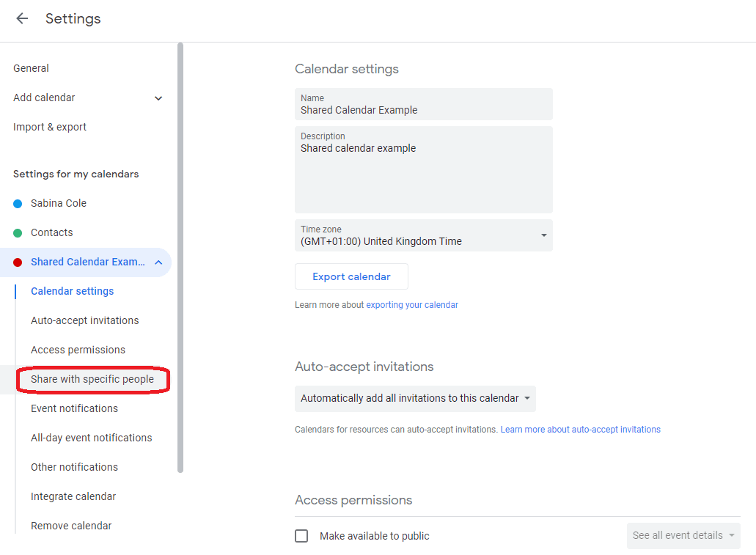The height and width of the screenshot is (555, 756).
Task: Expand the Add calendar chevron
Action: [x=158, y=98]
